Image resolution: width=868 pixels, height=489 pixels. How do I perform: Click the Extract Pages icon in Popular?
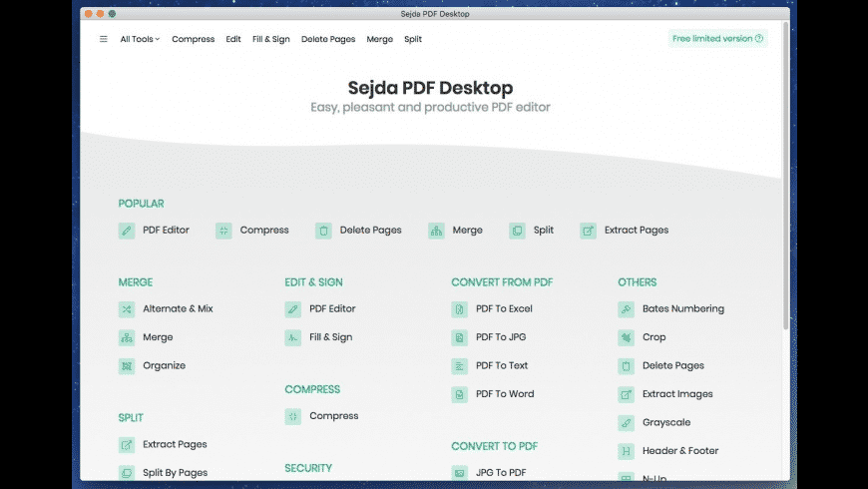coord(588,231)
